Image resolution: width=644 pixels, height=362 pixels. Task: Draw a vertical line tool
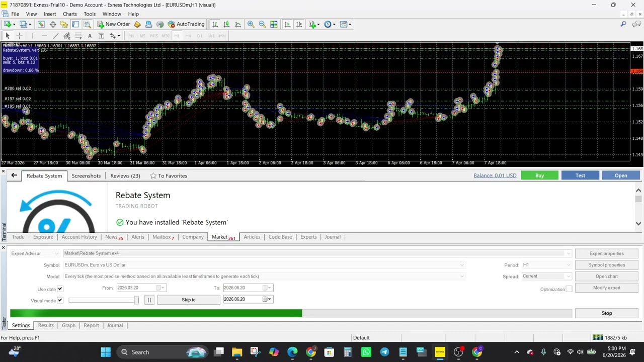pyautogui.click(x=33, y=36)
